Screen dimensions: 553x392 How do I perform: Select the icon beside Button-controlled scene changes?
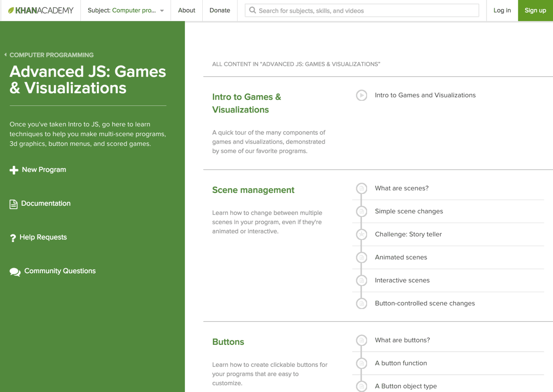click(361, 303)
